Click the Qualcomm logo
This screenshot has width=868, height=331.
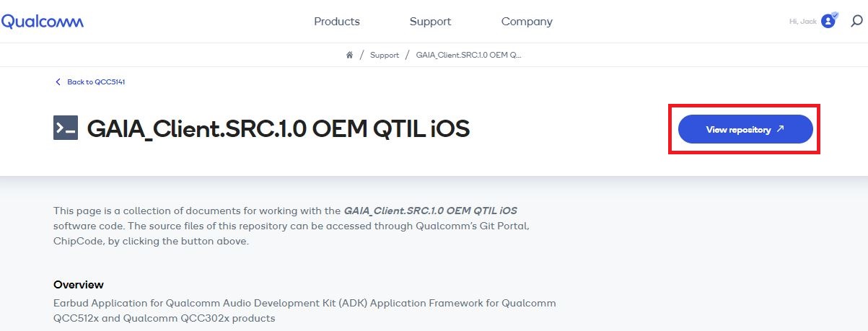[43, 22]
